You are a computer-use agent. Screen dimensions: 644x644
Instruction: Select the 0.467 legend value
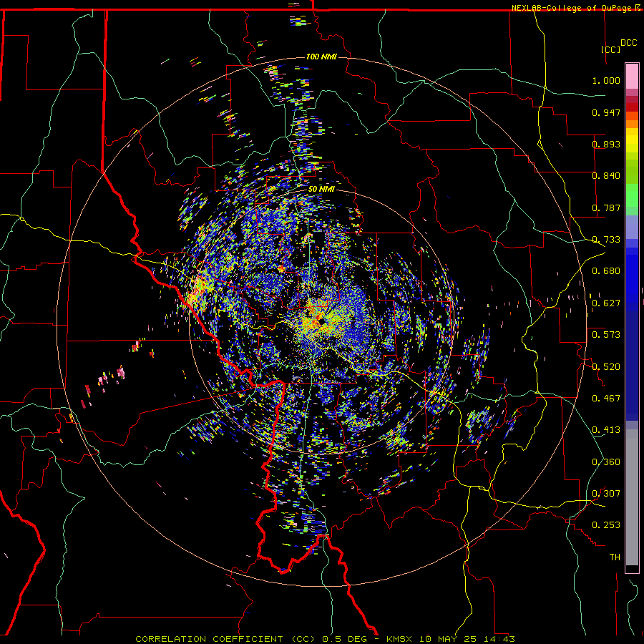[x=606, y=398]
